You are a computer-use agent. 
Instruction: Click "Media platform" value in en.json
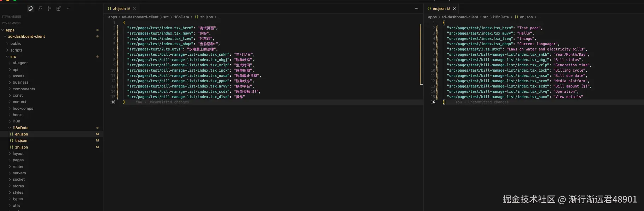570,81
